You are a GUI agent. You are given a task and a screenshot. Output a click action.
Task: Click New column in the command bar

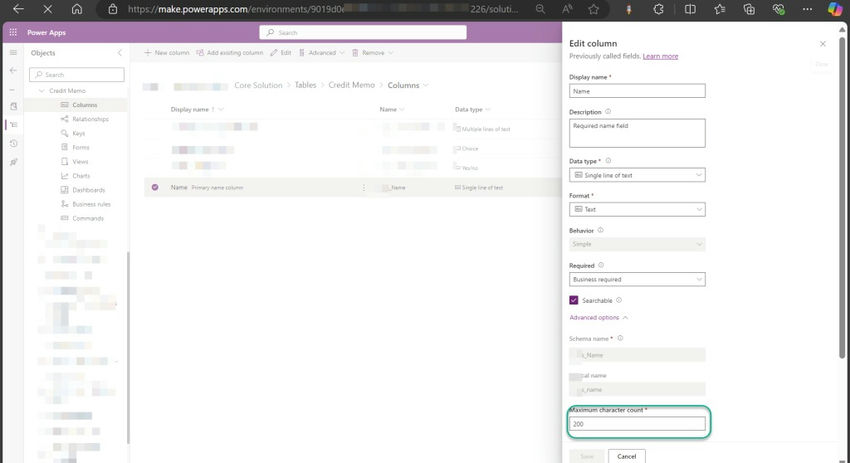166,53
